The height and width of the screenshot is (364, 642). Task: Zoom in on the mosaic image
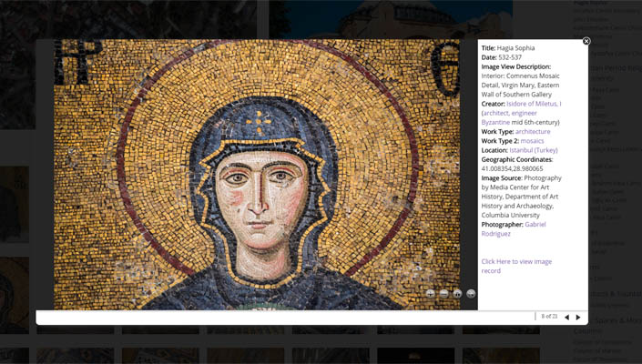click(x=430, y=294)
